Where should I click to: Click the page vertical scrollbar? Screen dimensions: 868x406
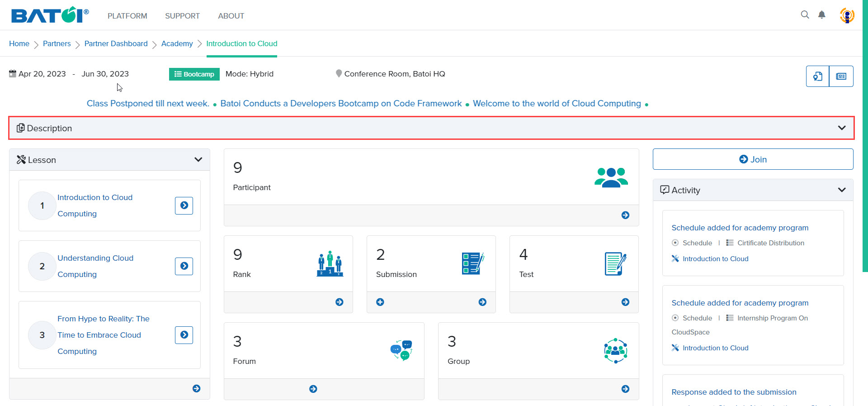tap(865, 136)
